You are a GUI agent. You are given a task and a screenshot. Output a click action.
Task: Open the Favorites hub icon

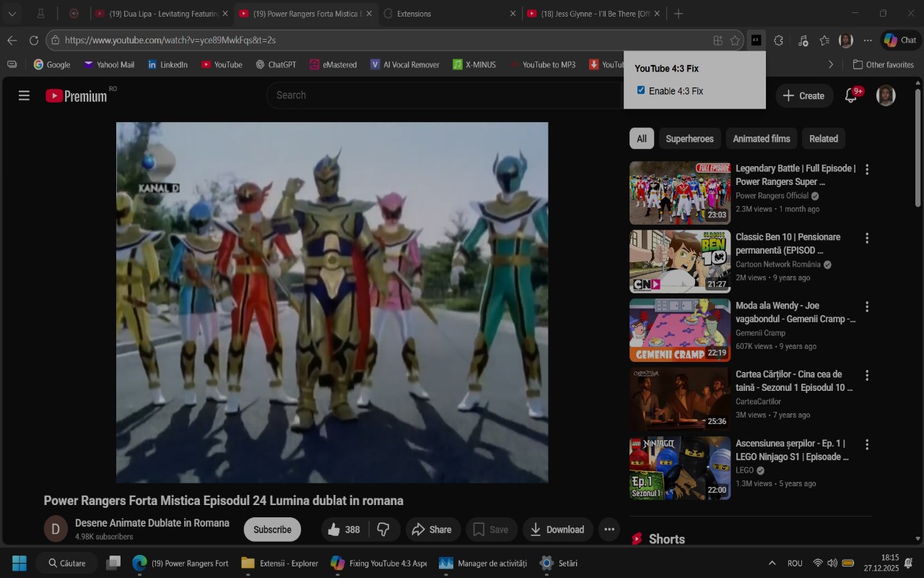point(824,40)
